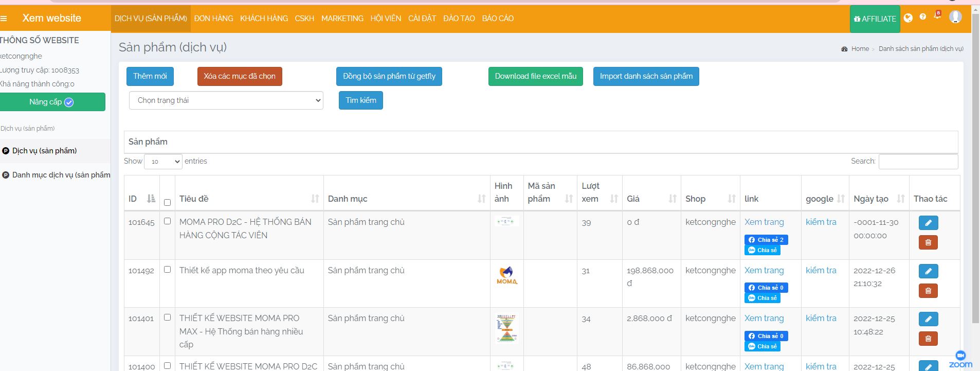Open Xem trang link for product 101492
This screenshot has height=371, width=980.
coord(764,270)
